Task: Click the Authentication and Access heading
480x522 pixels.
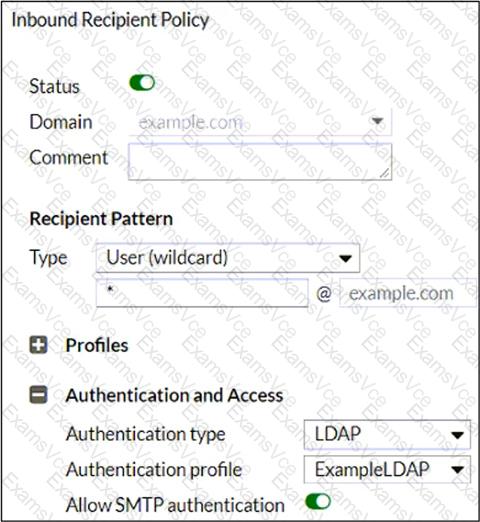Action: point(174,395)
